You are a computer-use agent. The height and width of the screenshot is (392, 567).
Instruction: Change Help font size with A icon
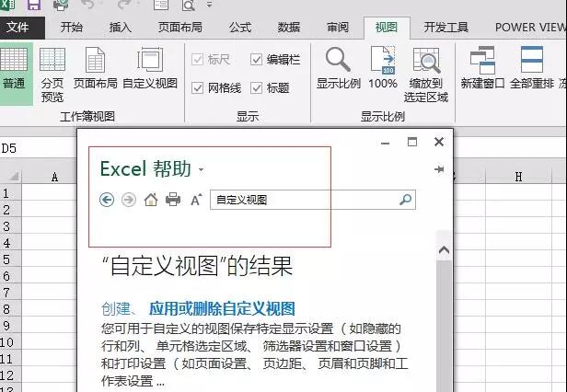(x=196, y=200)
